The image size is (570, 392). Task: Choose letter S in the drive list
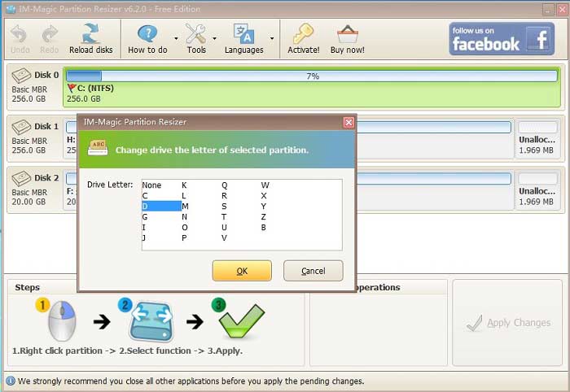point(224,206)
